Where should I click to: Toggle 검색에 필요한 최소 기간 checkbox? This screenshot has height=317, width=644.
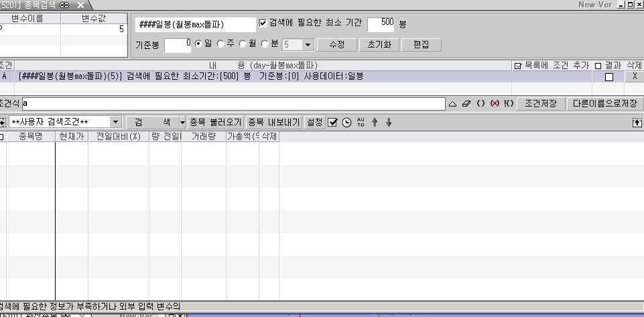click(263, 23)
